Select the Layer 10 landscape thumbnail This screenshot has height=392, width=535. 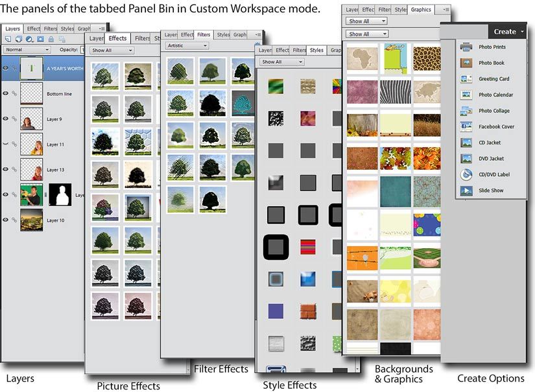[x=31, y=220]
